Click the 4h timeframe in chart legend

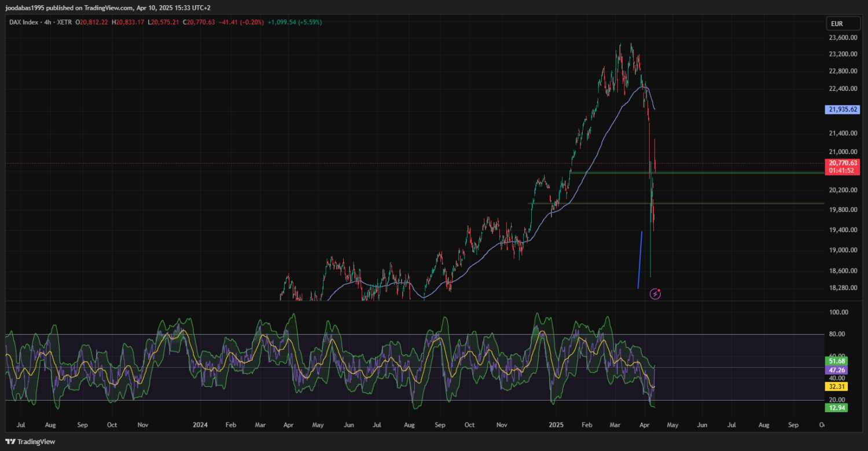(48, 22)
